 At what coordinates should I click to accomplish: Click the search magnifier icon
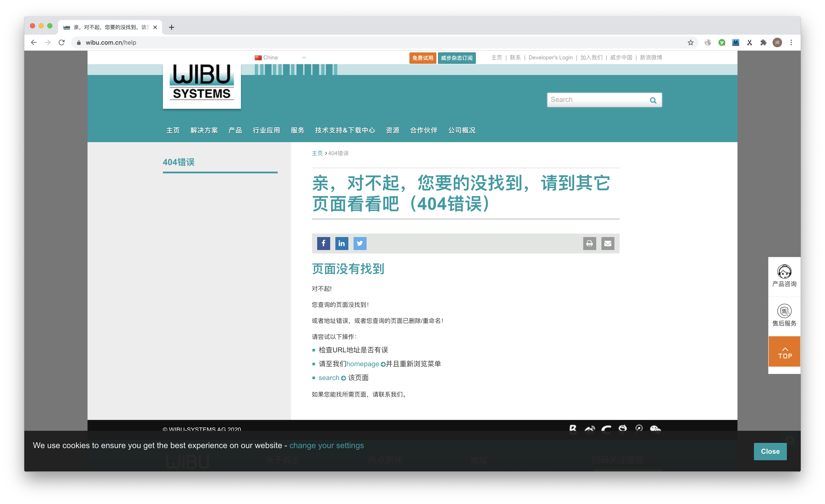point(653,100)
